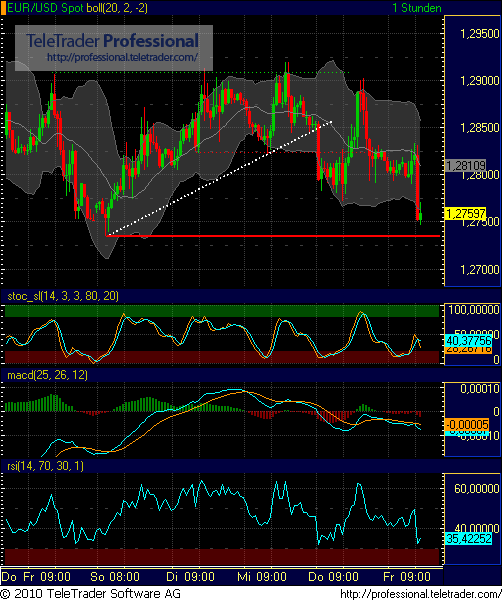Click the '1,28500' price axis label
The image size is (502, 603).
click(x=479, y=128)
